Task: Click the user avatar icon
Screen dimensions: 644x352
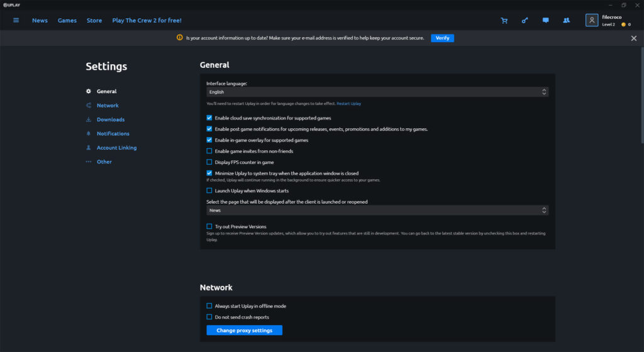Action: pos(591,20)
